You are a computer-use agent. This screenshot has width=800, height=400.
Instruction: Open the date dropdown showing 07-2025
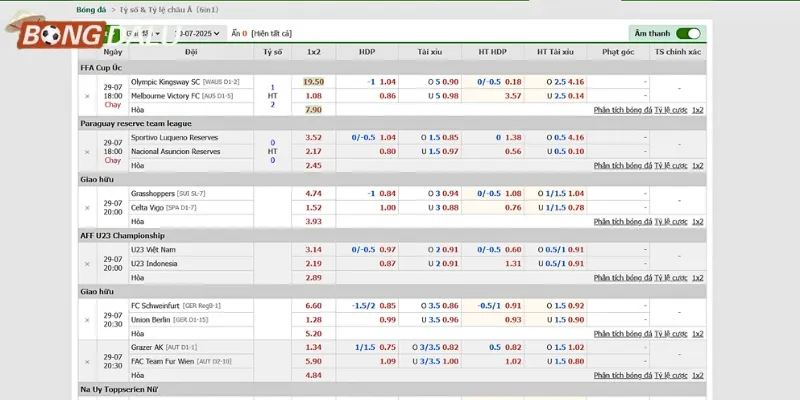(198, 34)
